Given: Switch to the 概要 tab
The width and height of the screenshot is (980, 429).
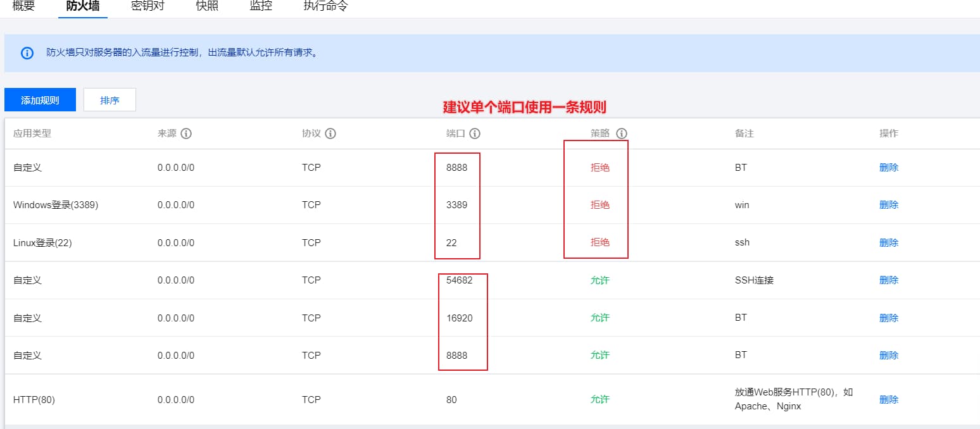Looking at the screenshot, I should [x=23, y=6].
